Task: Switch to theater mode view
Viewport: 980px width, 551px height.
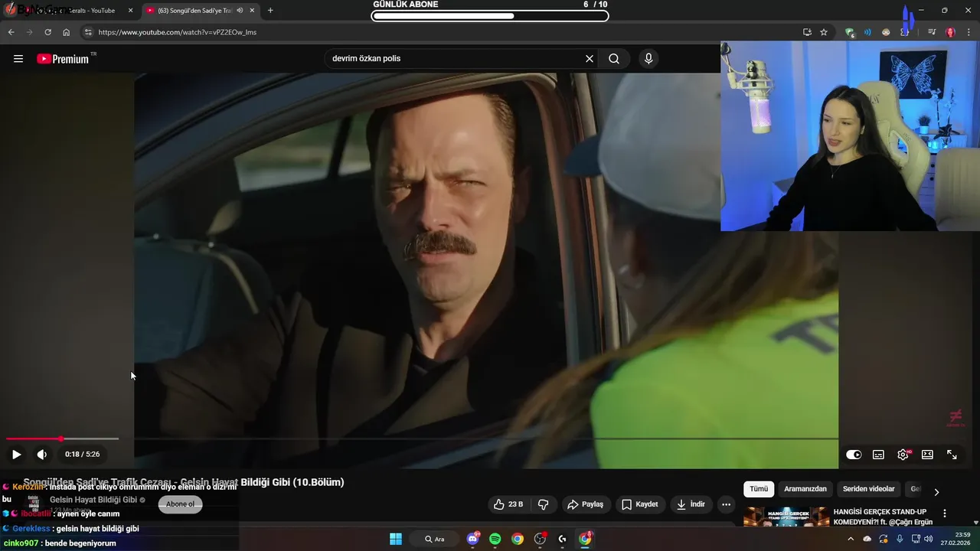Action: coord(927,455)
